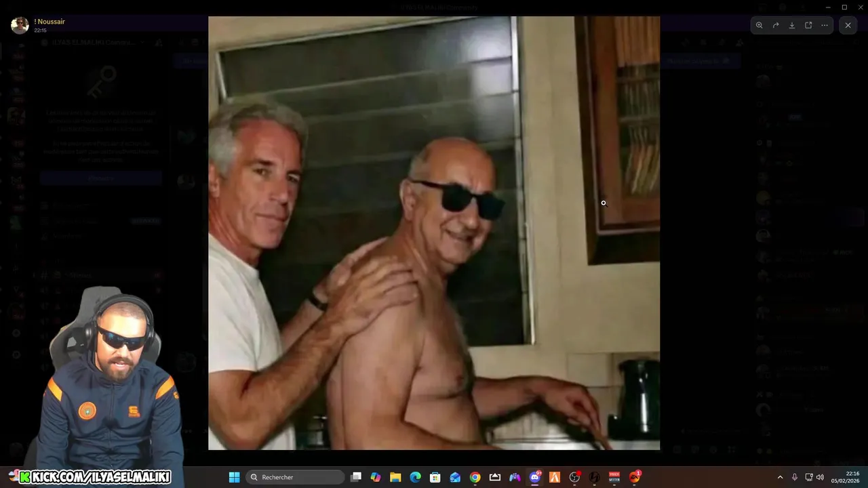The height and width of the screenshot is (488, 868).
Task: Open Google Chrome from the taskbar
Action: click(x=475, y=477)
